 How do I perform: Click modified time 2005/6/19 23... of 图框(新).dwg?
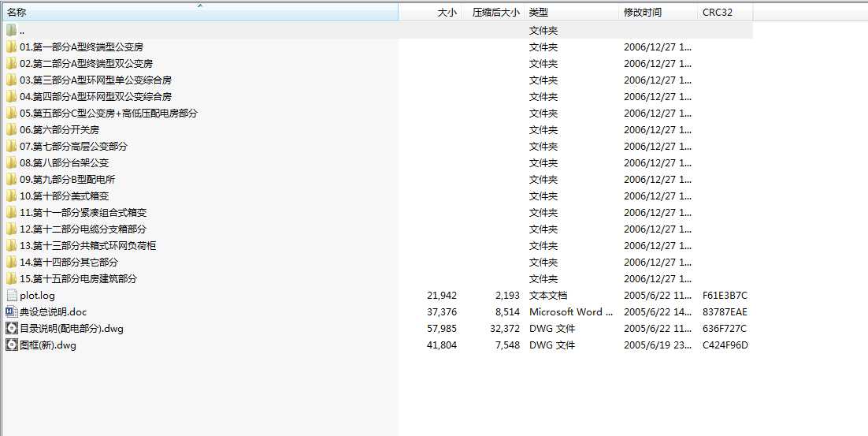pos(658,345)
